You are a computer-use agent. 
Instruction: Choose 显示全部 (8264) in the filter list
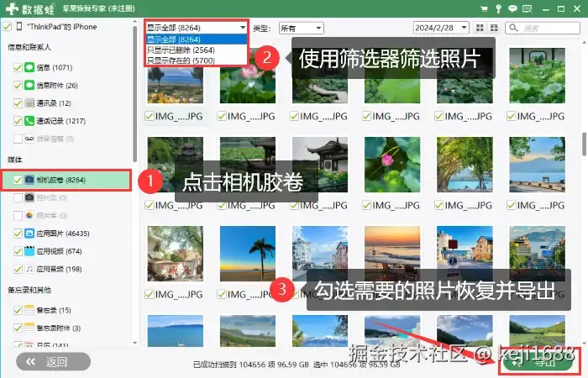click(196, 39)
